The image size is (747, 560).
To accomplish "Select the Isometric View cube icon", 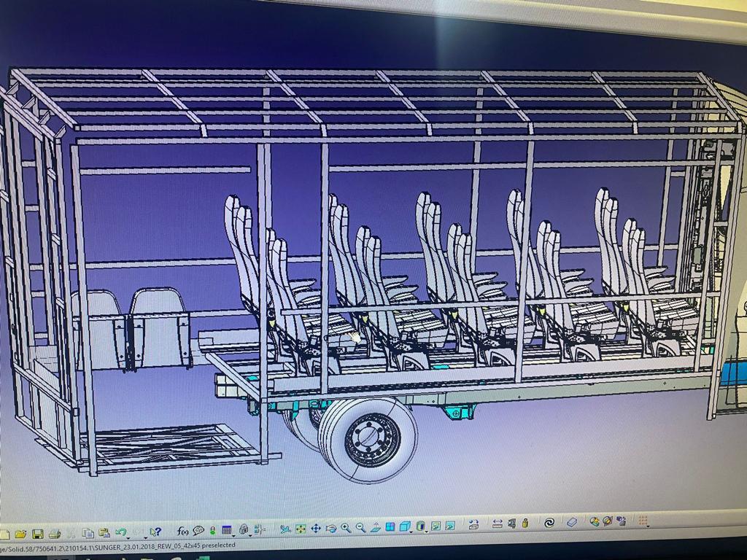I will pyautogui.click(x=405, y=526).
